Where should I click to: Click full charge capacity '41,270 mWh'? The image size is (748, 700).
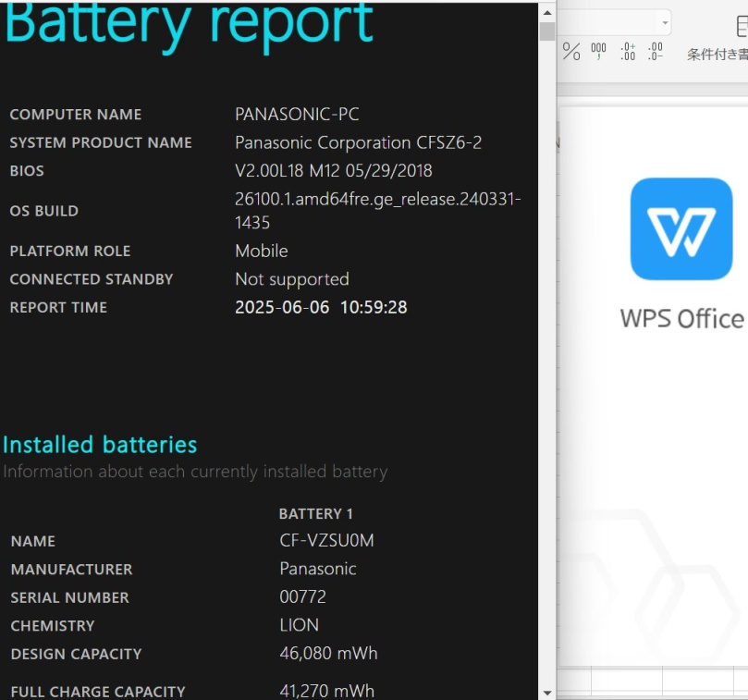click(x=327, y=691)
